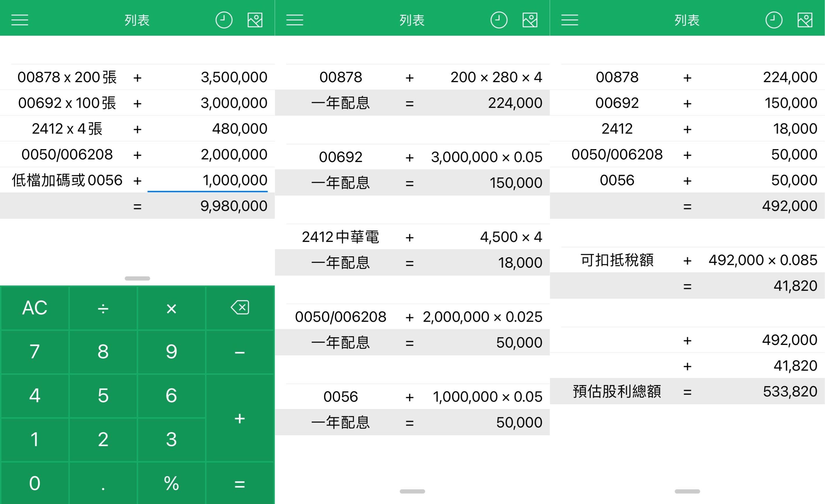Select the active 1,000,000 input field

[x=208, y=180]
